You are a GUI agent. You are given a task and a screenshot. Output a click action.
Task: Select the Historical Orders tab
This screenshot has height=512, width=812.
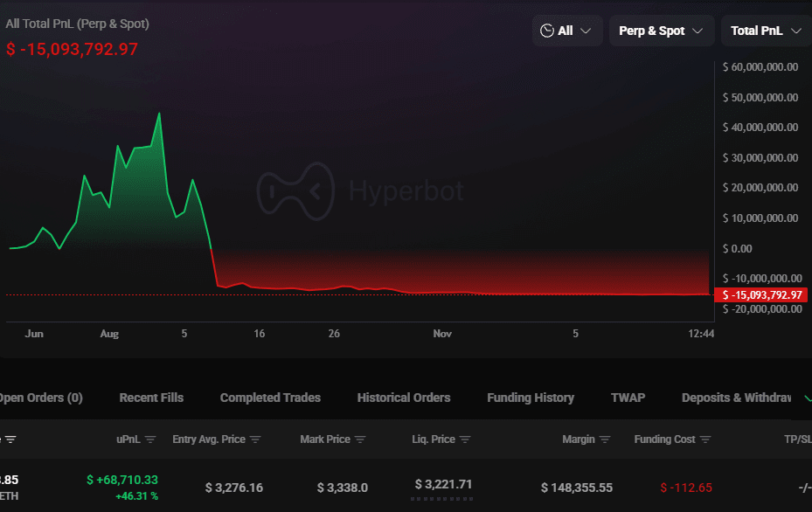[404, 398]
